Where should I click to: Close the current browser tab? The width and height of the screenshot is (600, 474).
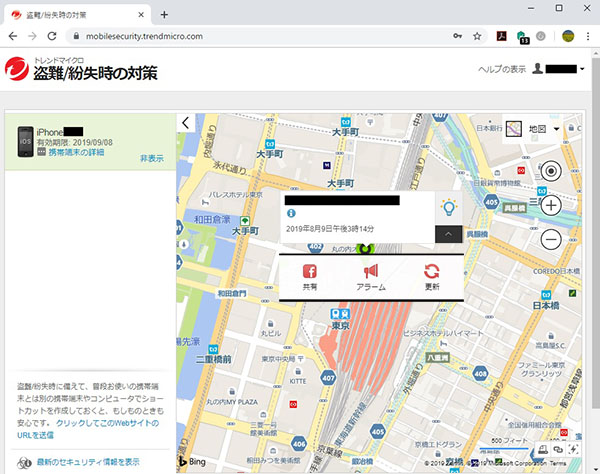point(141,15)
